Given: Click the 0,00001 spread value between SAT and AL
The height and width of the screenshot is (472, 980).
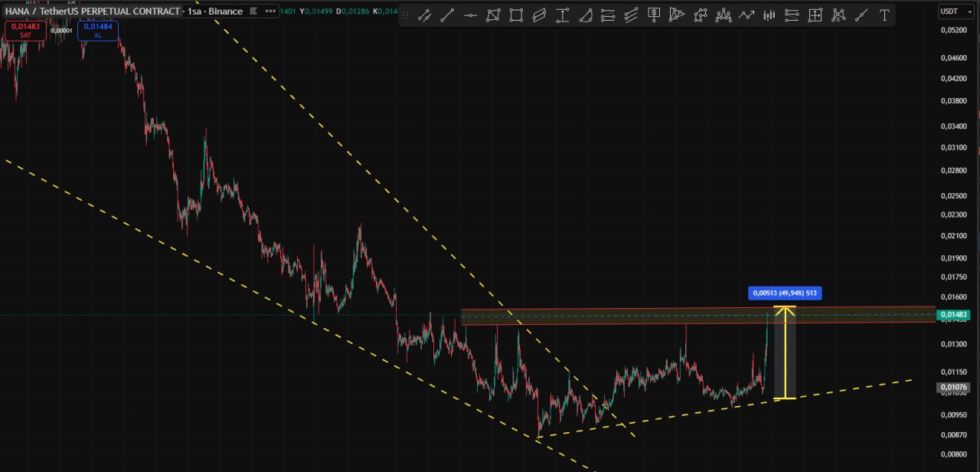Looking at the screenshot, I should tap(61, 31).
